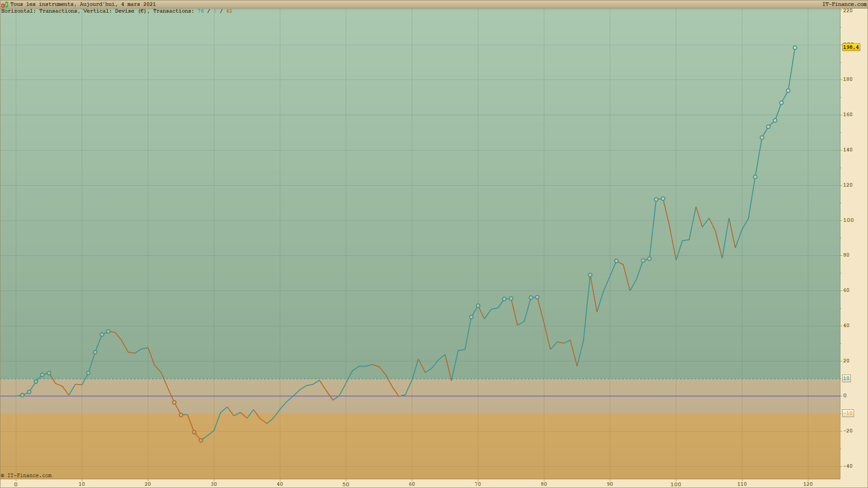Screen dimensions: 868x488
Task: Click the y-axis label 220
Action: coord(848,11)
